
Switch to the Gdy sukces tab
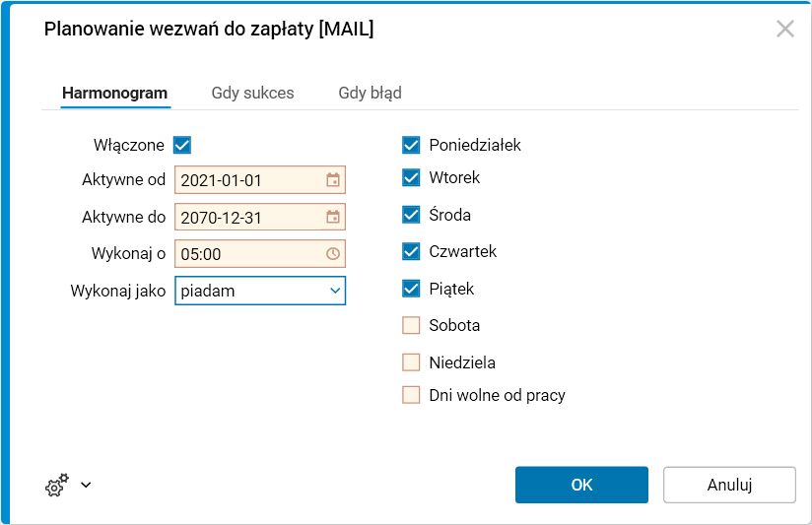point(252,93)
